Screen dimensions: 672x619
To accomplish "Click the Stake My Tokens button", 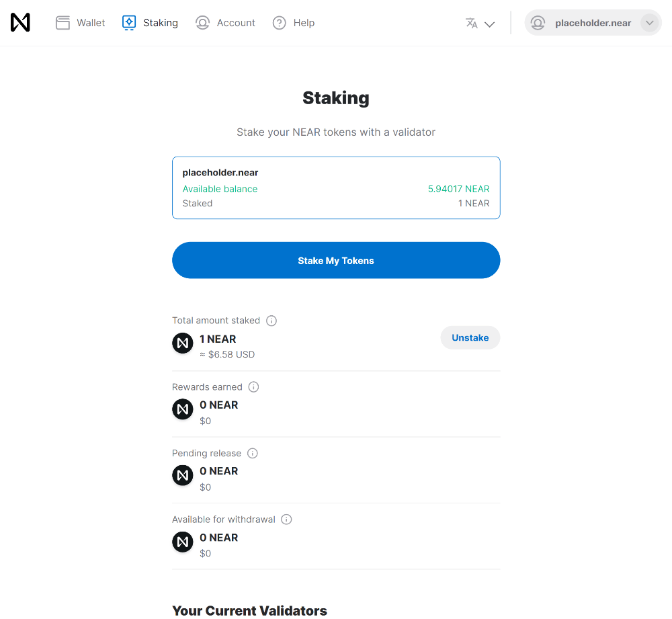I will coord(336,260).
